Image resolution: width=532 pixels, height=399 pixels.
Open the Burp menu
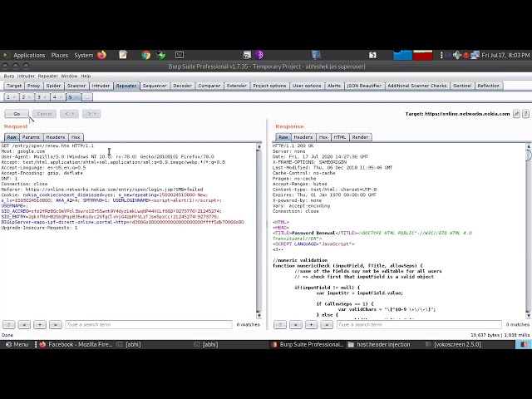click(x=9, y=76)
